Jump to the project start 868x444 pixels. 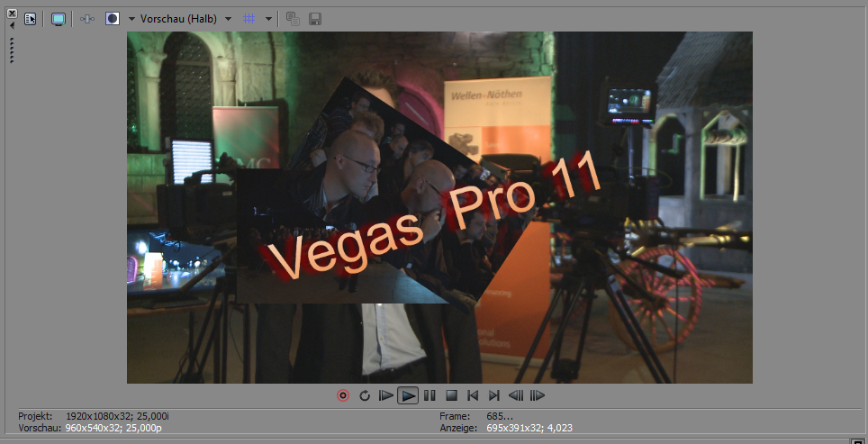click(473, 395)
